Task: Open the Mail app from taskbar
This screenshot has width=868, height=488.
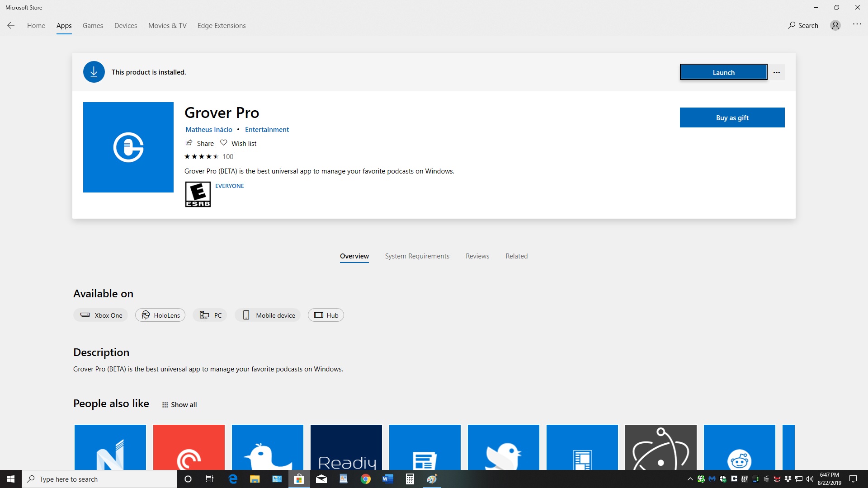Action: (x=321, y=479)
